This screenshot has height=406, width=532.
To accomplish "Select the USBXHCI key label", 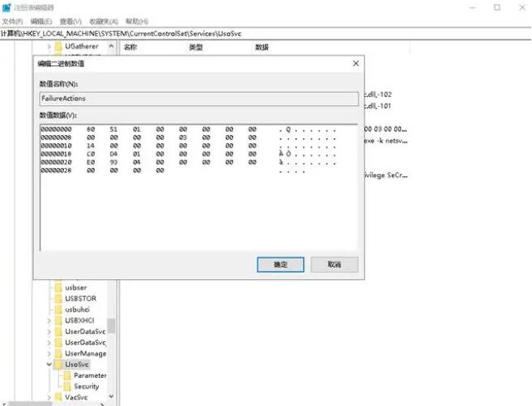I will 79,320.
